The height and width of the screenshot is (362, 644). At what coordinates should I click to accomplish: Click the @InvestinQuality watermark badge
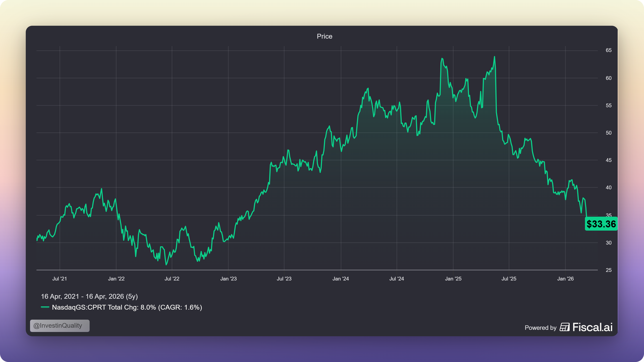point(60,326)
